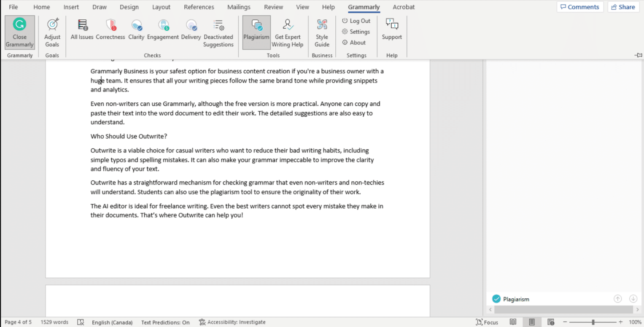Image resolution: width=644 pixels, height=327 pixels.
Task: Click the Close Grammarly button
Action: click(19, 33)
